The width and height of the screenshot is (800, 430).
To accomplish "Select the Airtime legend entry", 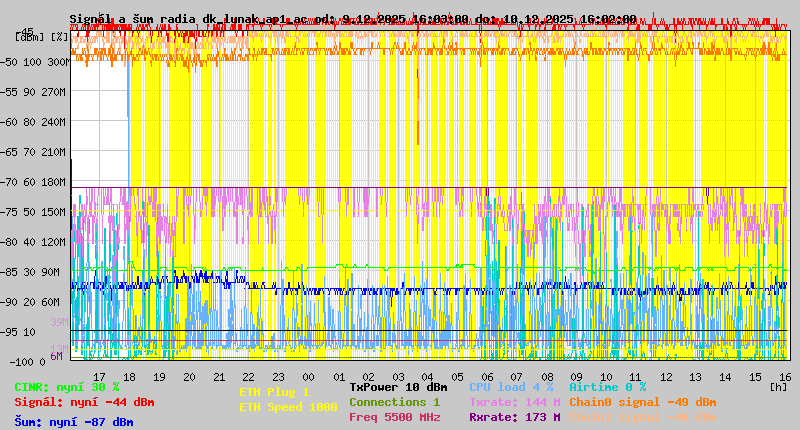I will (x=607, y=387).
